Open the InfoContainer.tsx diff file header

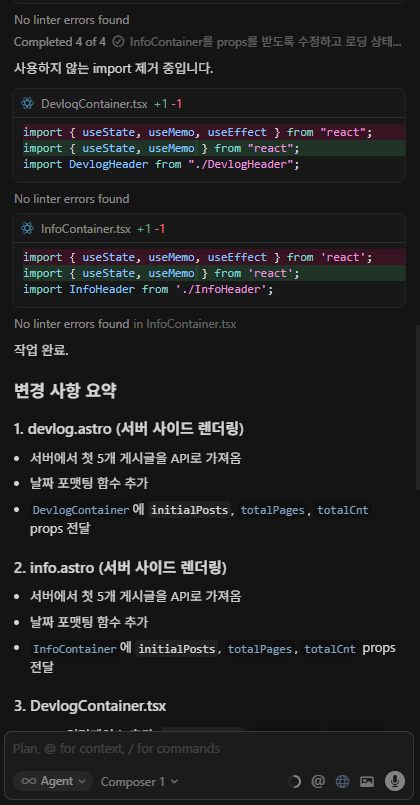pos(209,228)
